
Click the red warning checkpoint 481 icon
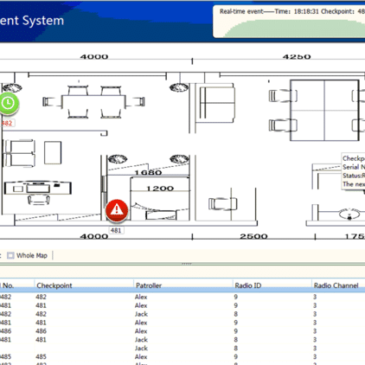click(x=117, y=210)
